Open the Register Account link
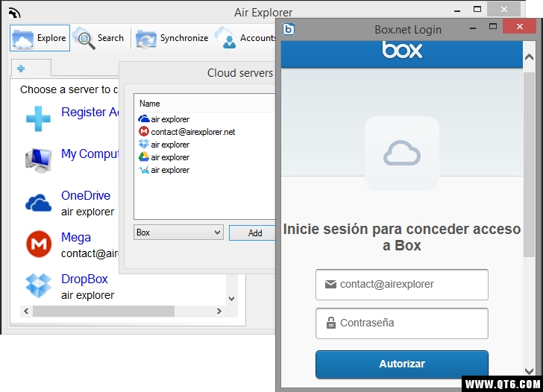Image resolution: width=543 pixels, height=392 pixels. [90, 112]
